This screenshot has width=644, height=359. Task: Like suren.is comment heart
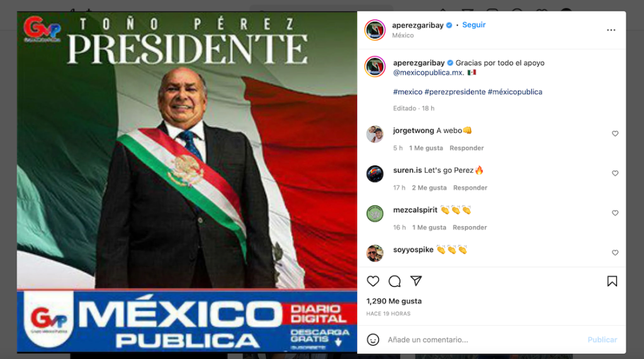pyautogui.click(x=615, y=173)
